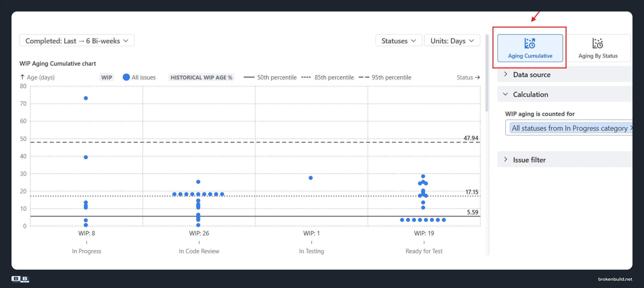
Task: Click the brokenbuild.net link
Action: [x=615, y=279]
